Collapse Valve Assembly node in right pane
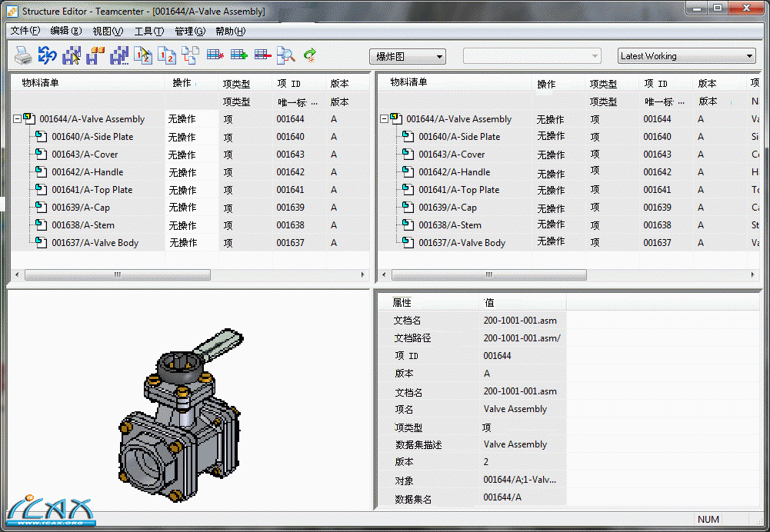Image resolution: width=770 pixels, height=532 pixels. tap(384, 118)
